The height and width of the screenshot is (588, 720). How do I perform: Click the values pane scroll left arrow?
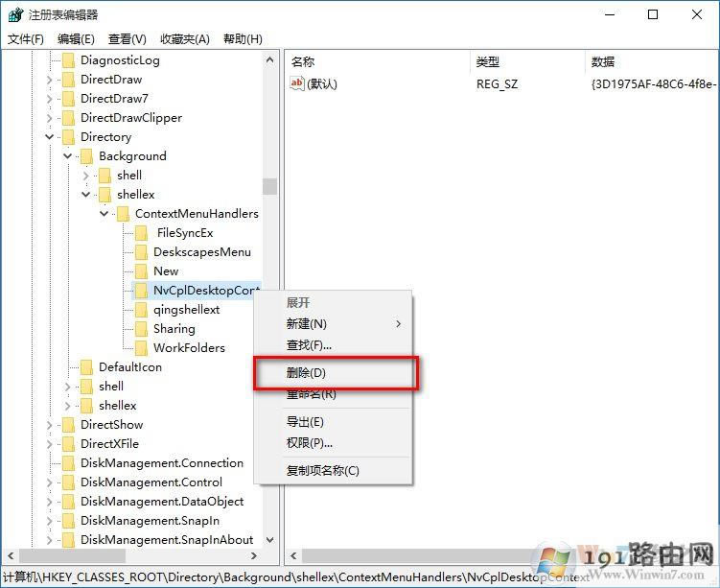293,556
